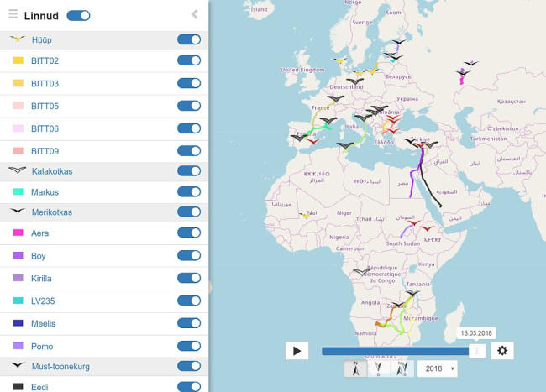Click the pink Aera color swatch
Image resolution: width=546 pixels, height=392 pixels.
[18, 233]
